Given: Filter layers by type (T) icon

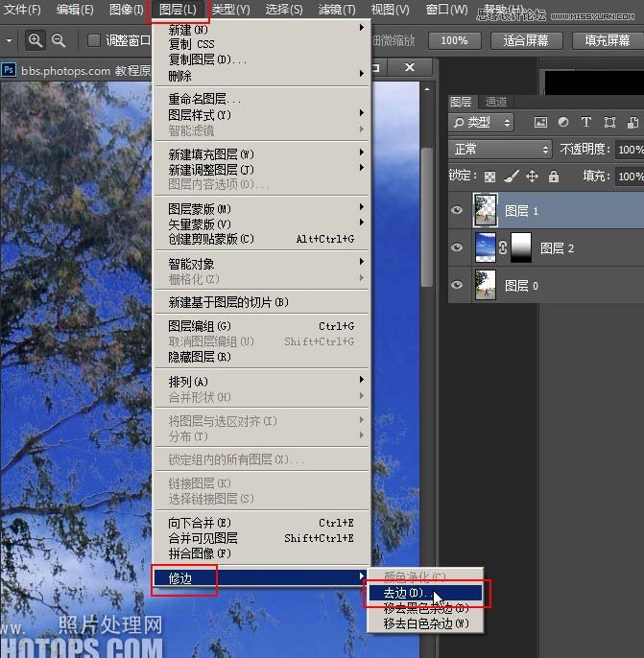Looking at the screenshot, I should pos(586,122).
